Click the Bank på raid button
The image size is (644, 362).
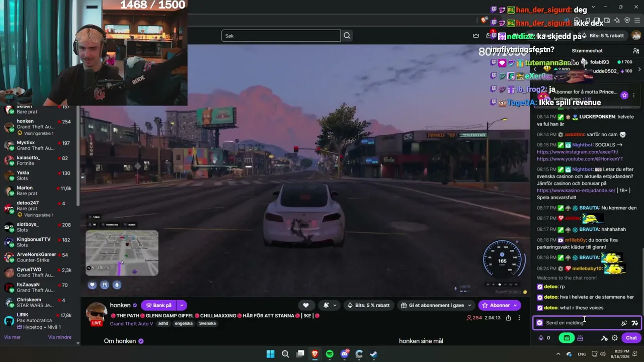point(158,305)
